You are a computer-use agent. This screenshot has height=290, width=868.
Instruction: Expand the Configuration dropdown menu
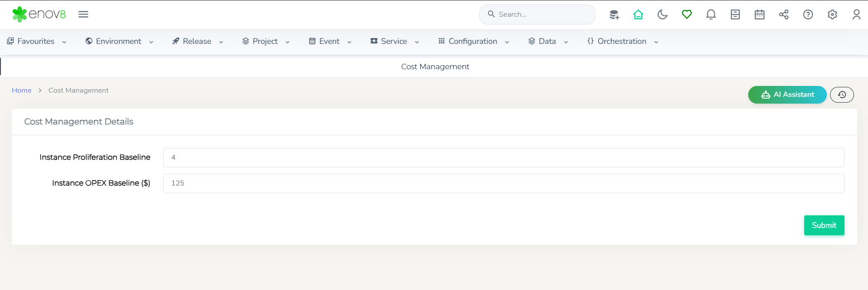(x=473, y=41)
